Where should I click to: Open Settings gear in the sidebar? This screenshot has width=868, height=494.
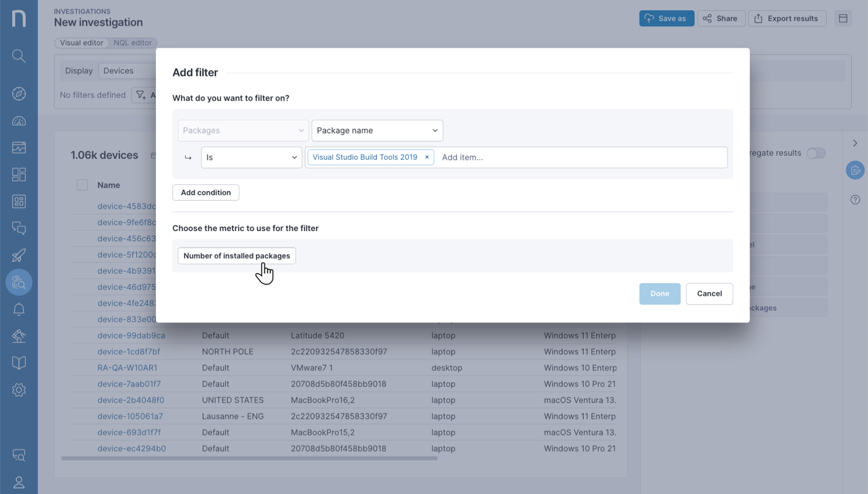point(18,390)
